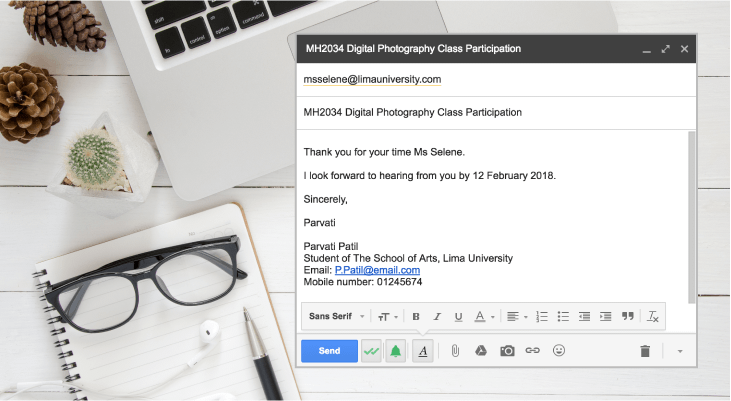Click the green double-checkmark tracking icon
731x401 pixels.
[x=372, y=351]
